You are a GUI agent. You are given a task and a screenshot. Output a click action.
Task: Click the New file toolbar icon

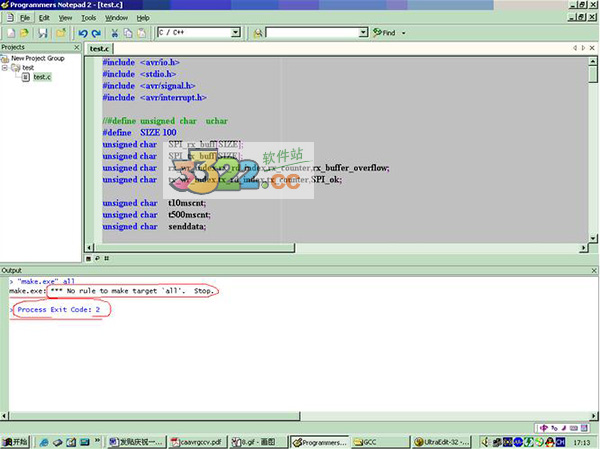click(x=11, y=33)
